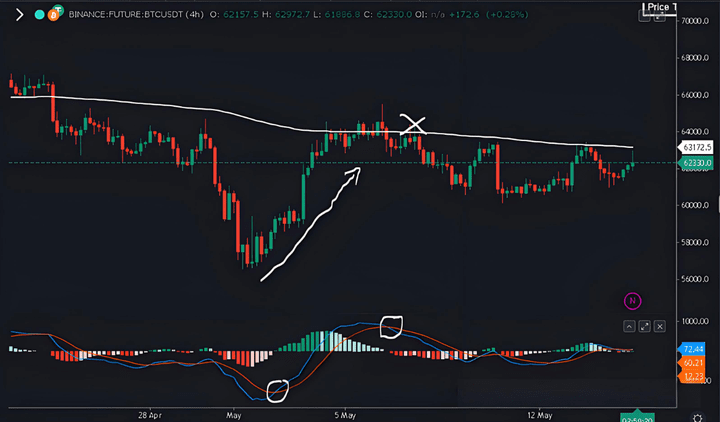The image size is (720, 422).
Task: Click the 28 Apr date label
Action: click(150, 415)
